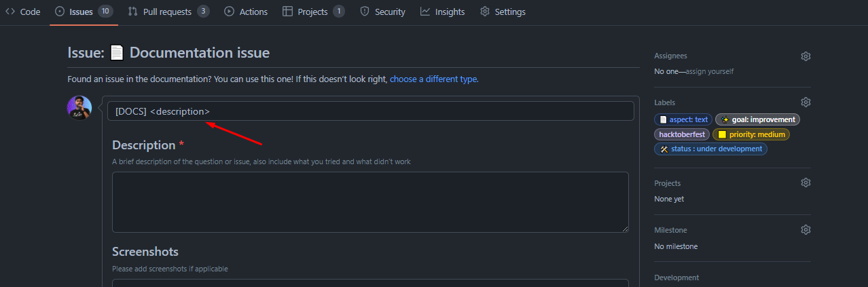The width and height of the screenshot is (868, 287).
Task: Open the Projects tab
Action: [314, 12]
